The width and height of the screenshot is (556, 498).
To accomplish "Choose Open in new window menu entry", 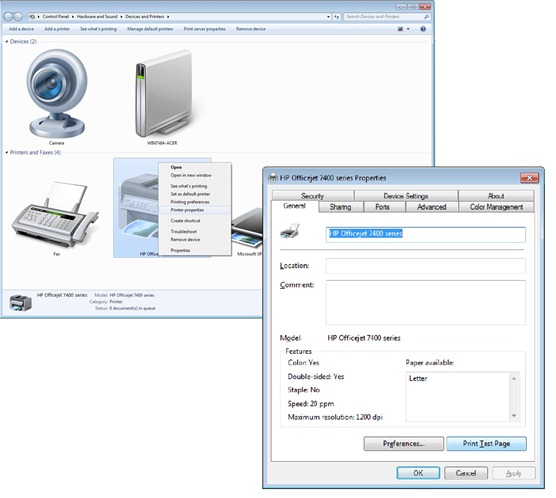I will pos(195,175).
